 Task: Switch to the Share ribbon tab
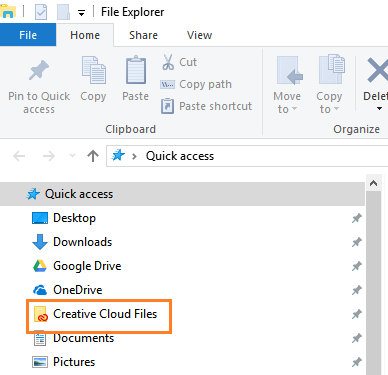pyautogui.click(x=143, y=35)
